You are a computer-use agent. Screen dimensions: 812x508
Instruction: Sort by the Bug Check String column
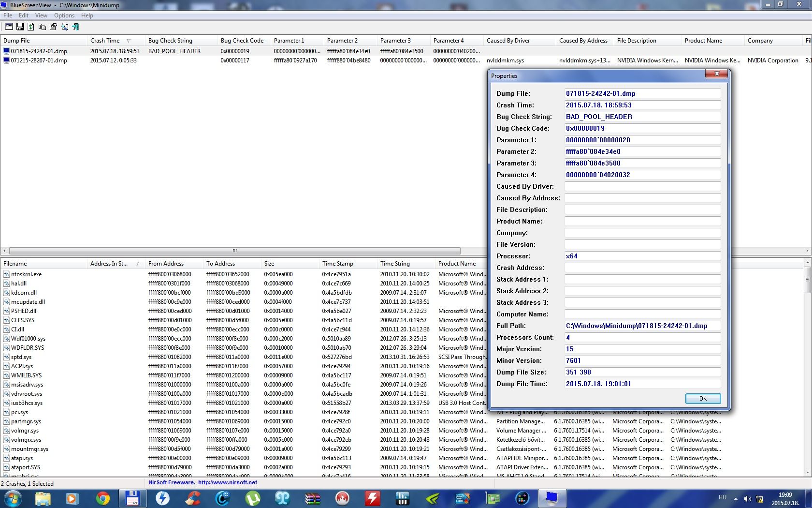click(x=180, y=41)
